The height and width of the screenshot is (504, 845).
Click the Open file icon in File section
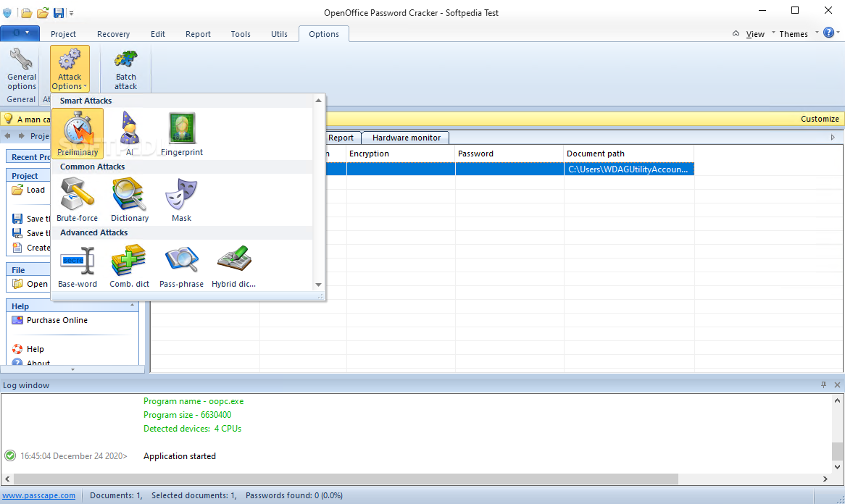pos(17,284)
